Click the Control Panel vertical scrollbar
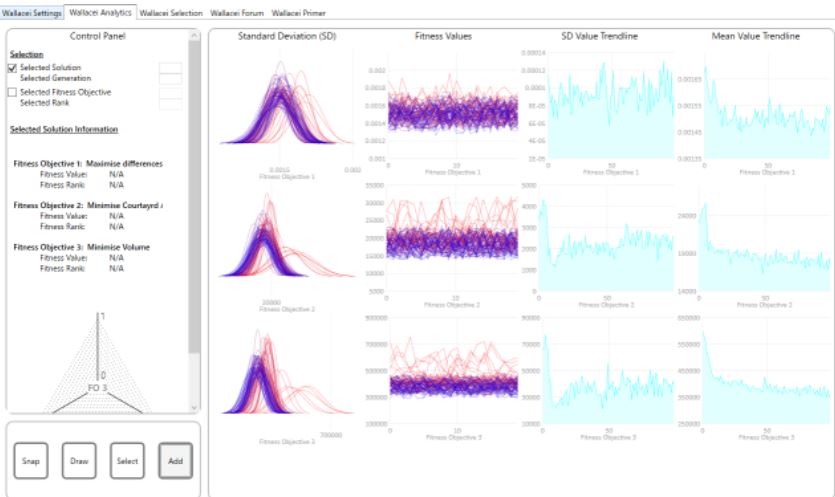This screenshot has height=497, width=835. coord(194,200)
